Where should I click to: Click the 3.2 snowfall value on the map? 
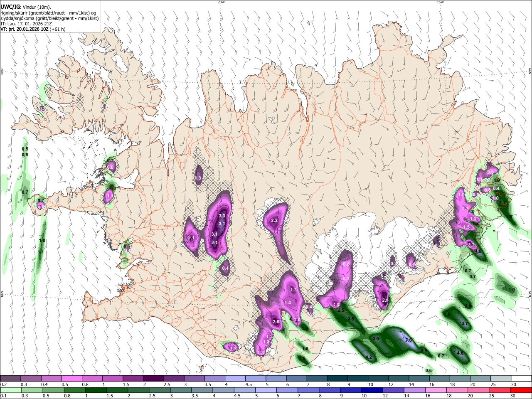(471, 245)
